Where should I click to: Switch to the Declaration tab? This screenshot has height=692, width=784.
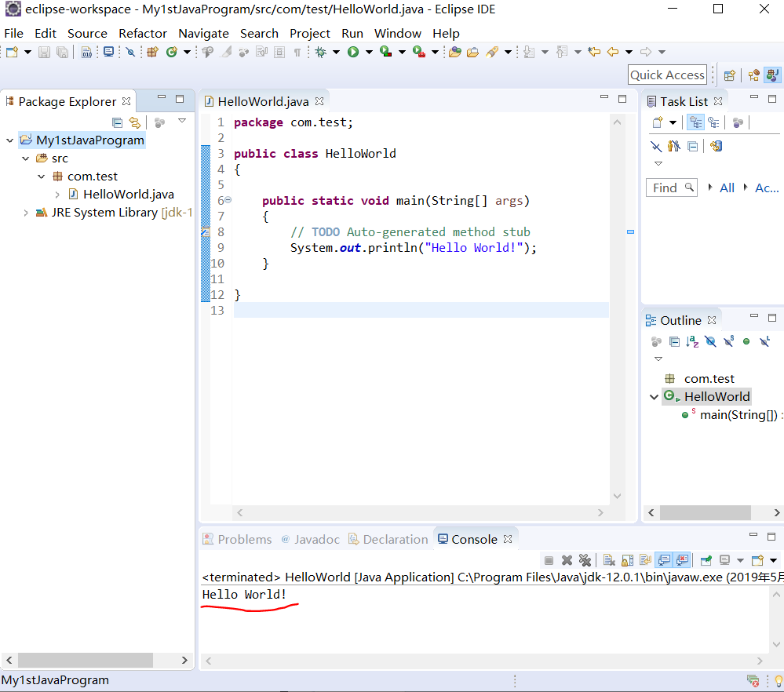[388, 540]
